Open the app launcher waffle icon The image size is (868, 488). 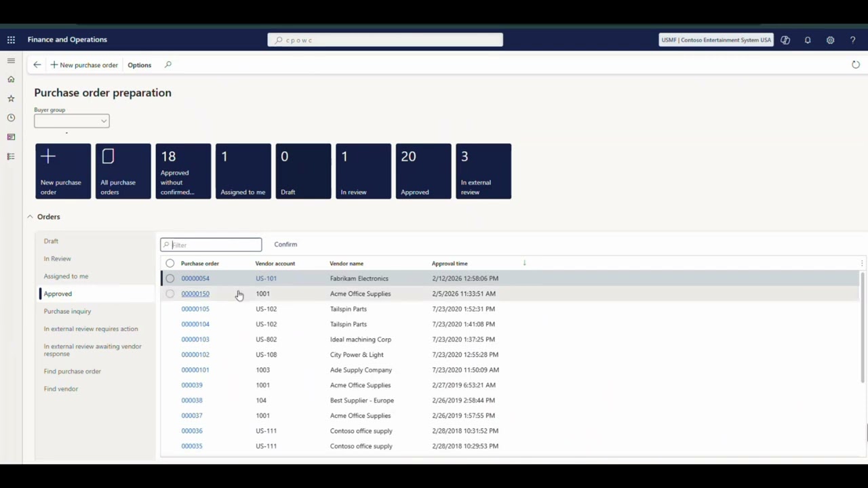pos(11,40)
